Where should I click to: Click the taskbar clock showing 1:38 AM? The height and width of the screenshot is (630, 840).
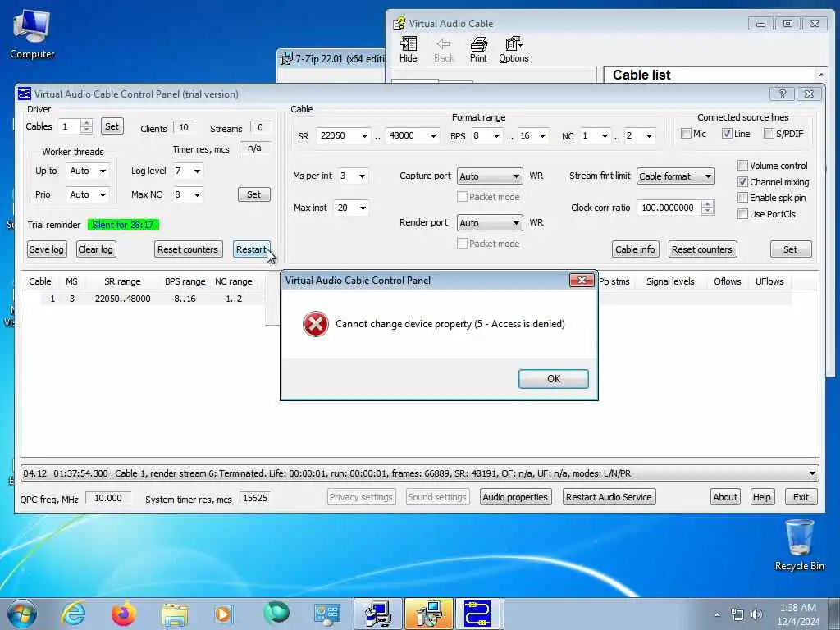[x=797, y=614]
